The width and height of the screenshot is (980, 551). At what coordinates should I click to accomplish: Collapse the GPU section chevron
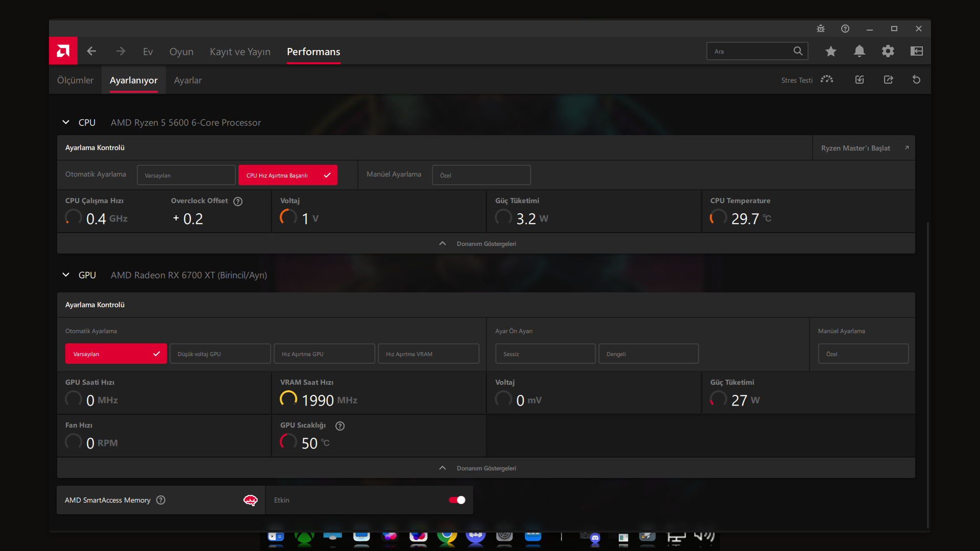point(66,275)
